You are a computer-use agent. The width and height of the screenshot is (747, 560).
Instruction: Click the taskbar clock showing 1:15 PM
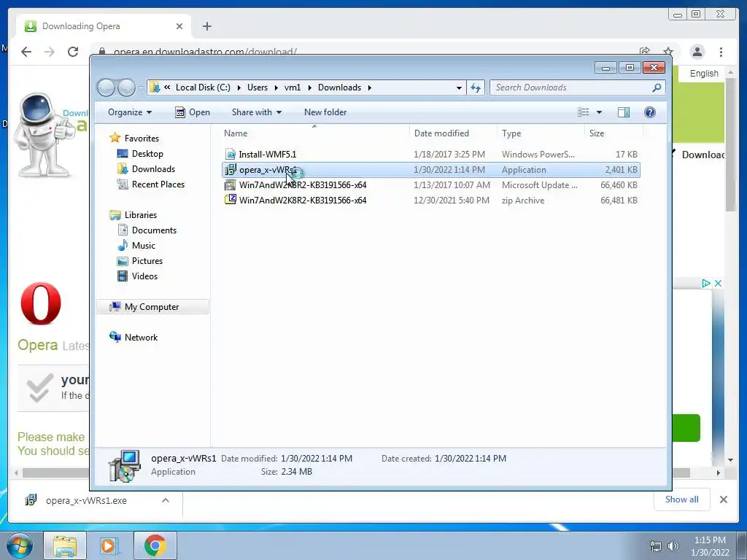710,546
